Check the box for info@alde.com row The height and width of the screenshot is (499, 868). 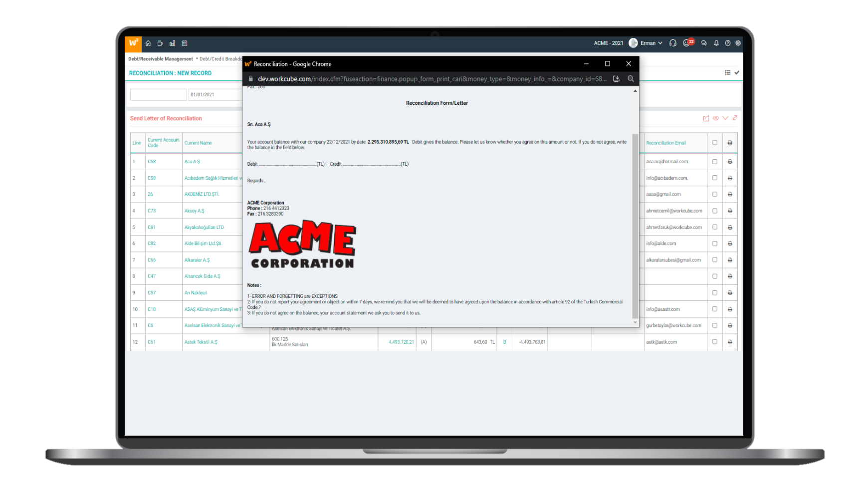pyautogui.click(x=715, y=244)
